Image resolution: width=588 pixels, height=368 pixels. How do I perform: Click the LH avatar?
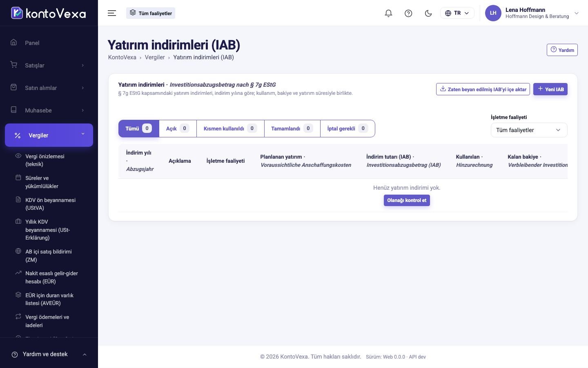click(x=493, y=13)
